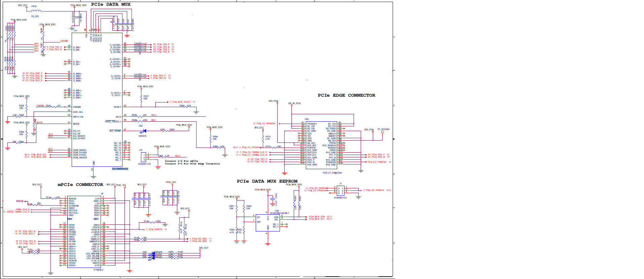Click the 'mPCIE_100Mhz_CLK_P' net label

click(18, 212)
